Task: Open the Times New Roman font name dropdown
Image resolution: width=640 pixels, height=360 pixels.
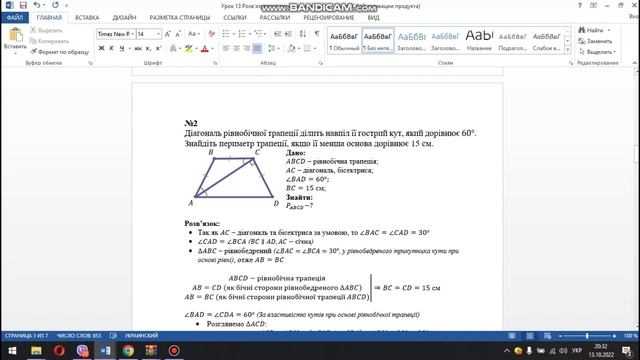Action: pyautogui.click(x=132, y=34)
